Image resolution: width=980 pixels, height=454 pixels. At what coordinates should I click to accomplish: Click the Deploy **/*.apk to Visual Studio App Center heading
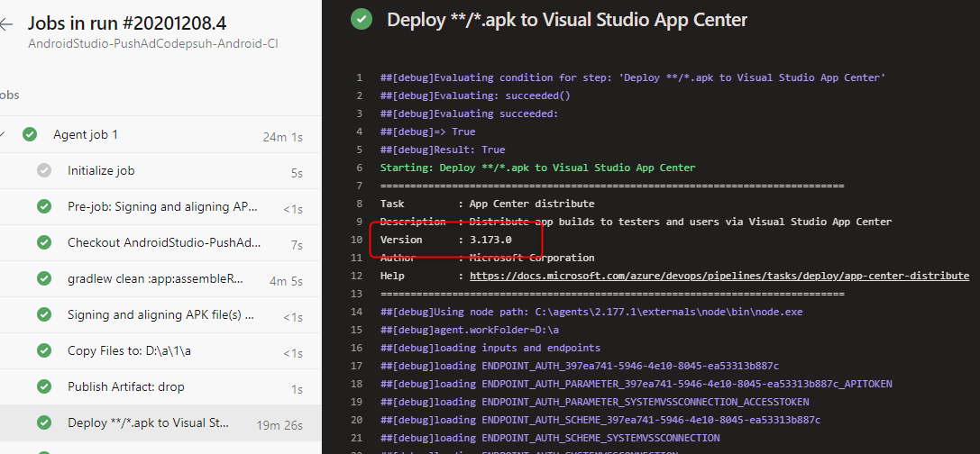pyautogui.click(x=567, y=20)
